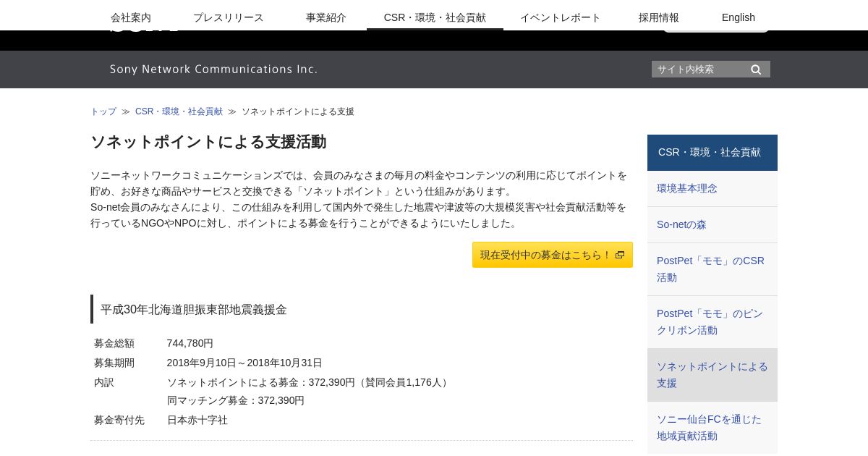Click the recipient 日本赤十字社

197,420
